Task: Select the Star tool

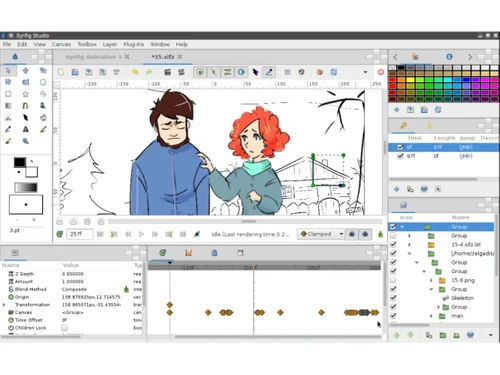Action: (26, 94)
